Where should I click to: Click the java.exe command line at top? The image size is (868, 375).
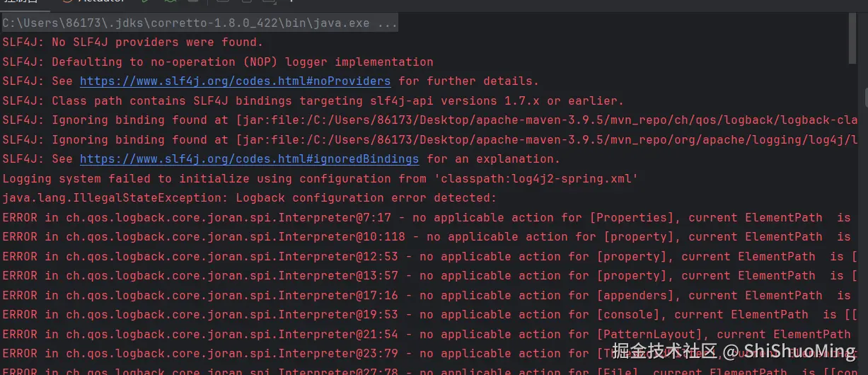pyautogui.click(x=200, y=23)
